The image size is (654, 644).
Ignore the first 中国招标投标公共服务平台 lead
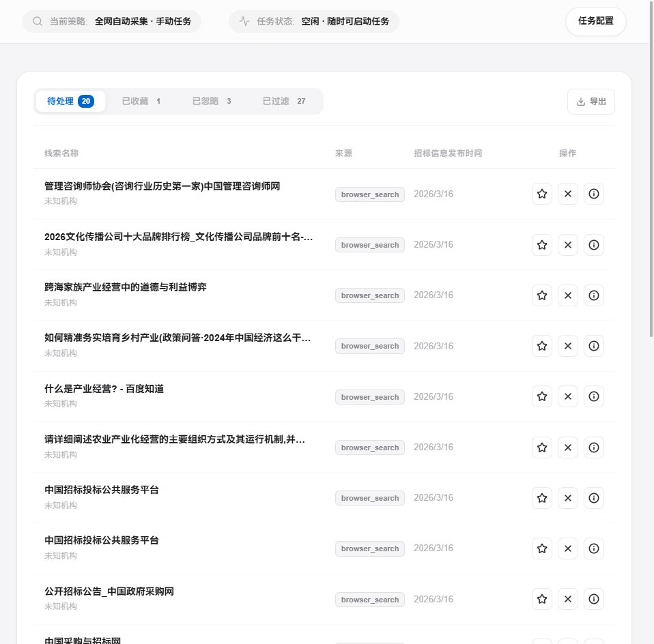[x=567, y=498]
